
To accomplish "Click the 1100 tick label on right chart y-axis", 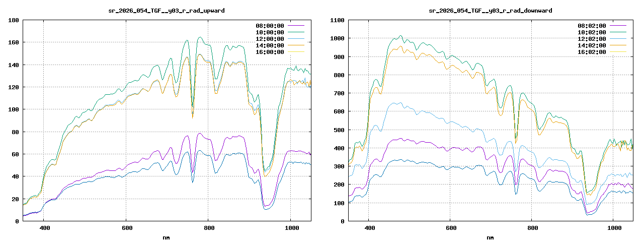I will [x=337, y=20].
